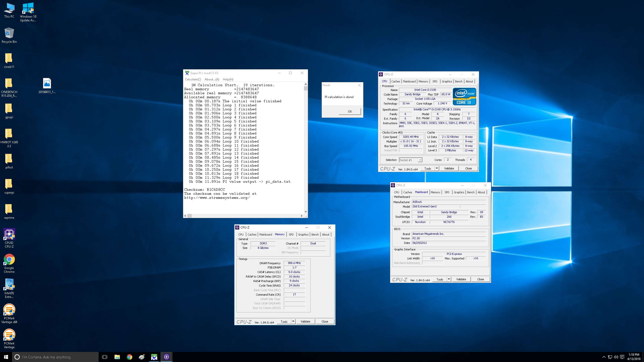This screenshot has height=362, width=644.
Task: Open the superpi folder
Action: pos(9,186)
